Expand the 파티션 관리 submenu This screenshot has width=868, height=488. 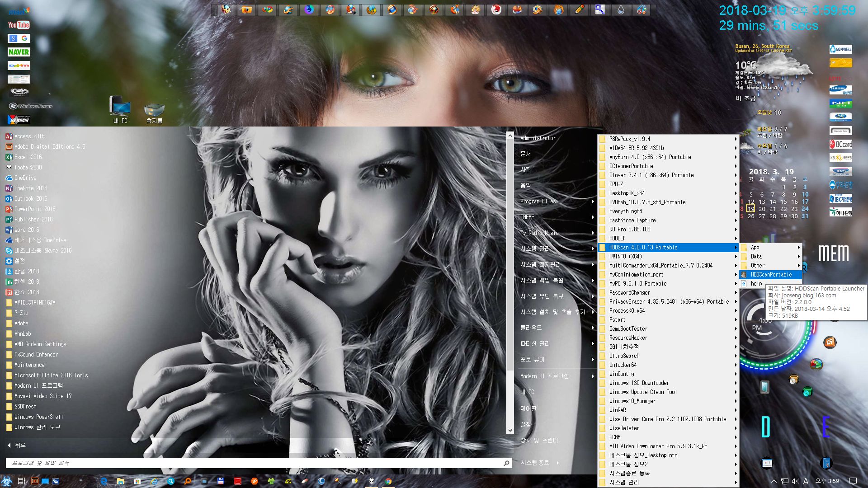557,343
